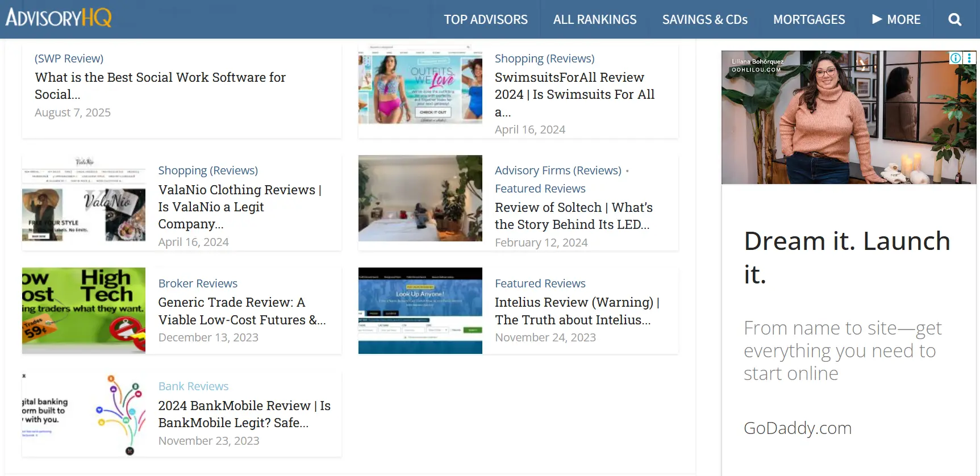
Task: Click the Soltech bedroom thumbnail
Action: coord(420,198)
